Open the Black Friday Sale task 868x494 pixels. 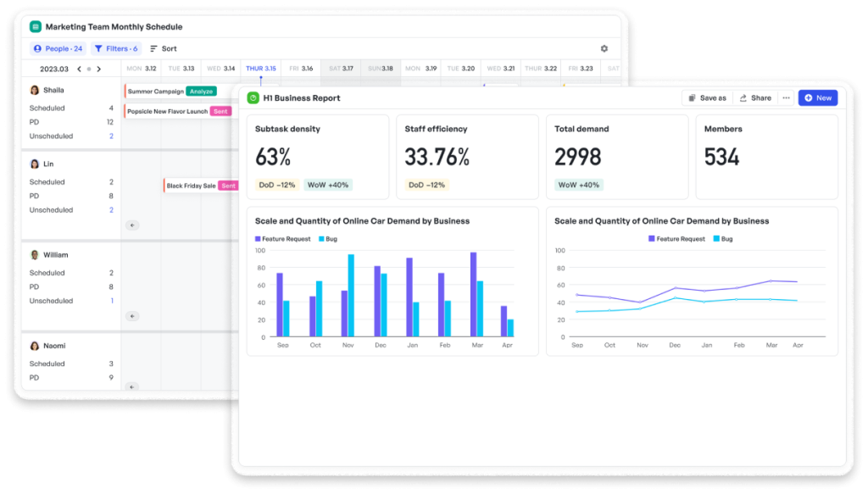191,186
